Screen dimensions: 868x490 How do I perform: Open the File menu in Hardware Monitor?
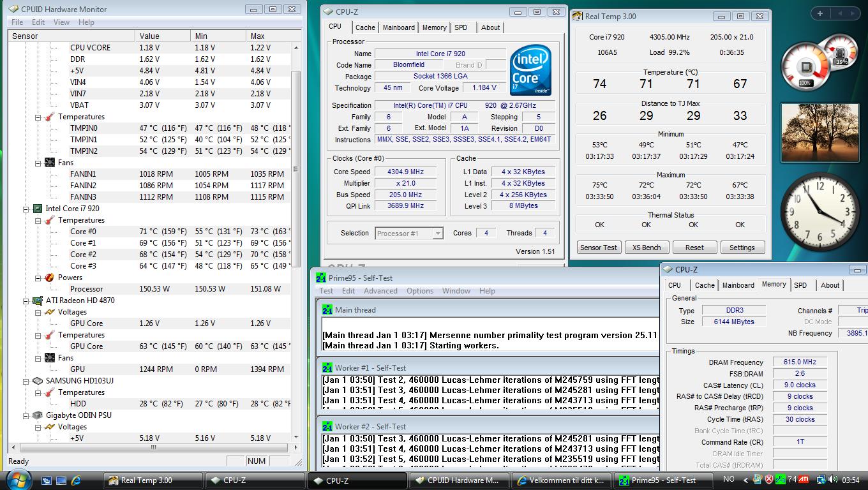tap(17, 22)
